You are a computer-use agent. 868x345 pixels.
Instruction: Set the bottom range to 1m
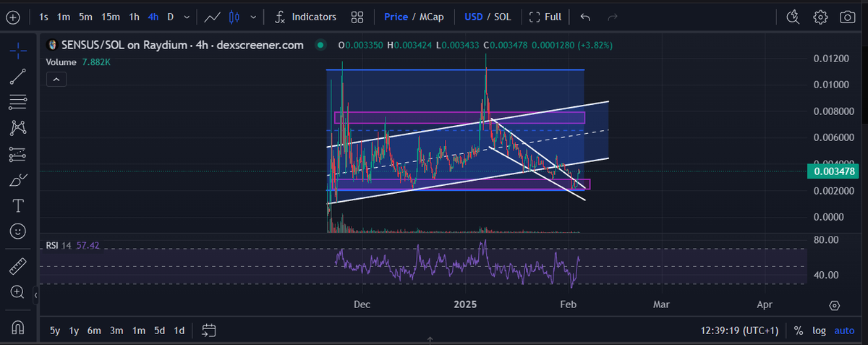click(139, 331)
